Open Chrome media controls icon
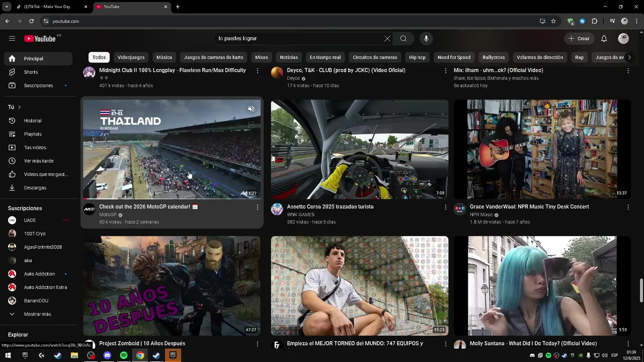This screenshot has width=644, height=362. click(x=612, y=21)
